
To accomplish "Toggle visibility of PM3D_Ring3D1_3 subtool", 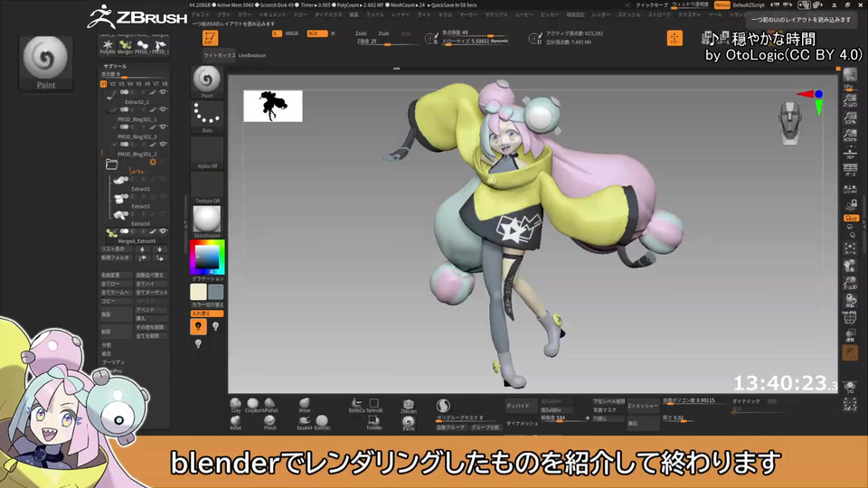I will click(163, 127).
